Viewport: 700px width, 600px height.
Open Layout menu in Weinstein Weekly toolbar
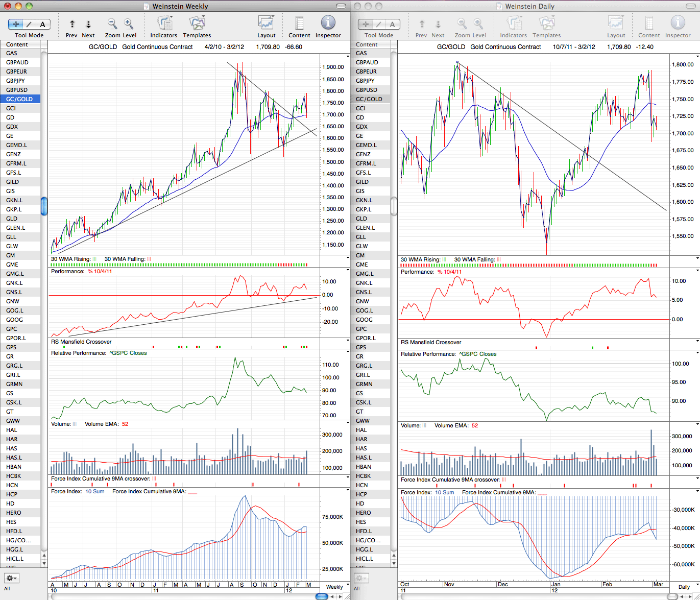(x=266, y=23)
